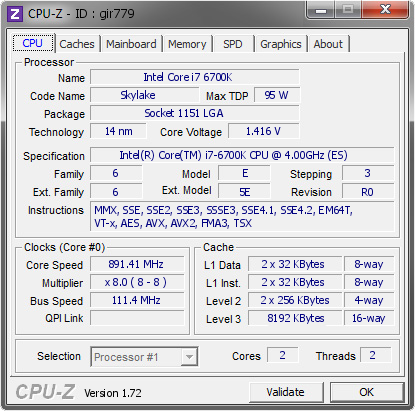
Task: Click the Cores count value 2
Action: 283,355
